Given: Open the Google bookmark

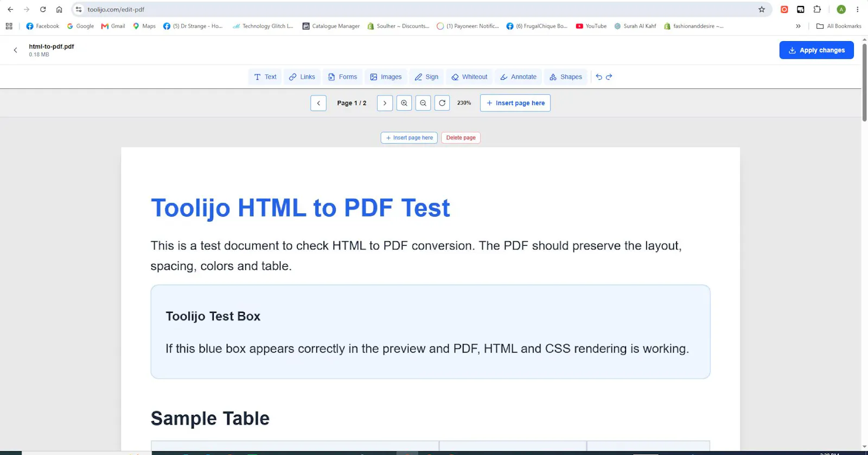Looking at the screenshot, I should click(80, 26).
